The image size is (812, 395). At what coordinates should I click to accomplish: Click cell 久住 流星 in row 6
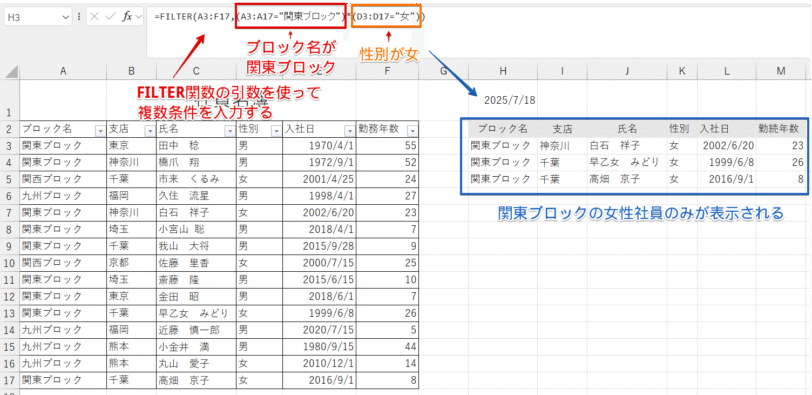point(196,196)
